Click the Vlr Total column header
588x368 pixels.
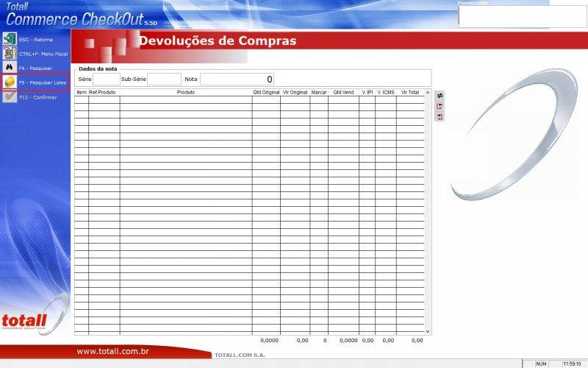[409, 93]
